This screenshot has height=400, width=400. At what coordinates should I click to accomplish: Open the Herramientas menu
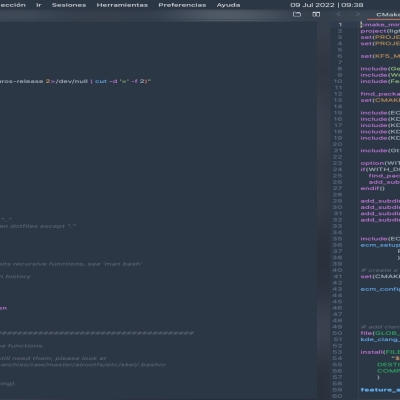tap(122, 5)
